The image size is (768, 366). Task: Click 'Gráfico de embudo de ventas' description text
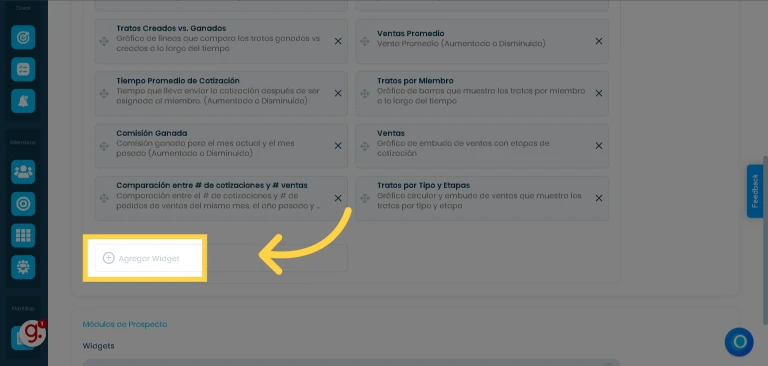[463, 148]
